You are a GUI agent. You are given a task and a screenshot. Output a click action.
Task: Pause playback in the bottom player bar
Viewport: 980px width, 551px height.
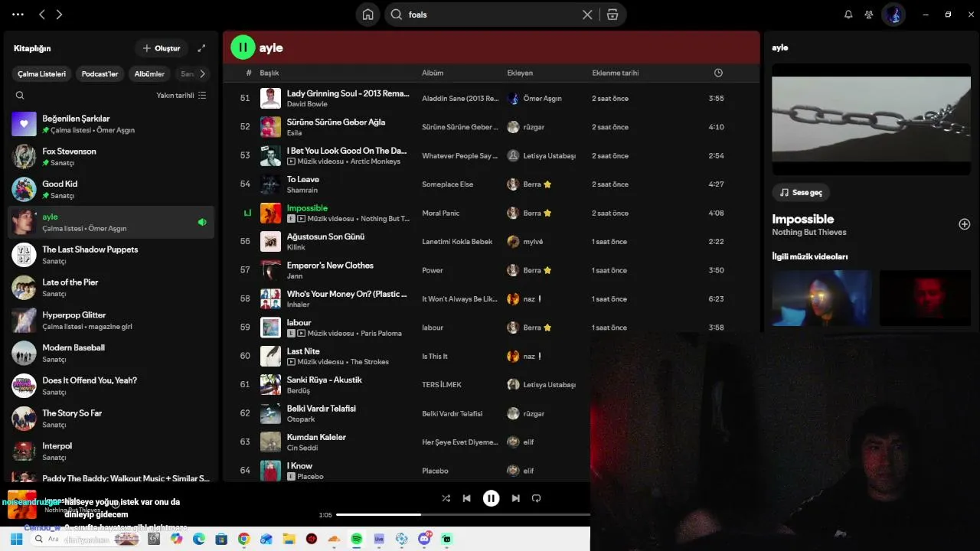(491, 498)
